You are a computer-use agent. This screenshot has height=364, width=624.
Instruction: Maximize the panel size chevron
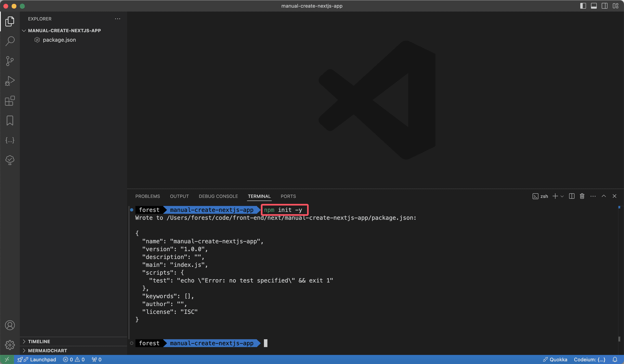604,196
